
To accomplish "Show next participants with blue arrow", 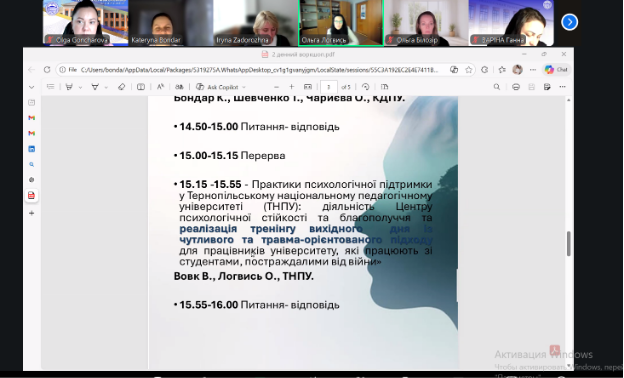I will click(569, 22).
